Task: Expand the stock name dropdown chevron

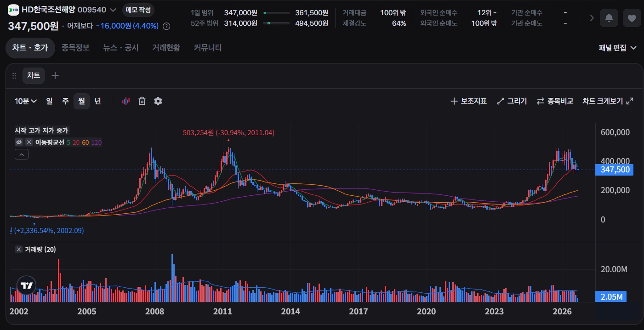Action: [114, 10]
